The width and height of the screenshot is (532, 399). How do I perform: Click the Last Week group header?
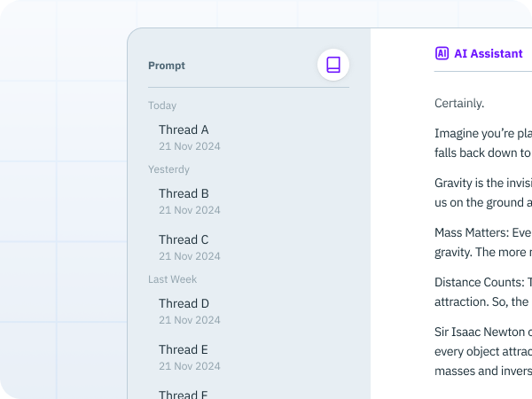pyautogui.click(x=172, y=279)
